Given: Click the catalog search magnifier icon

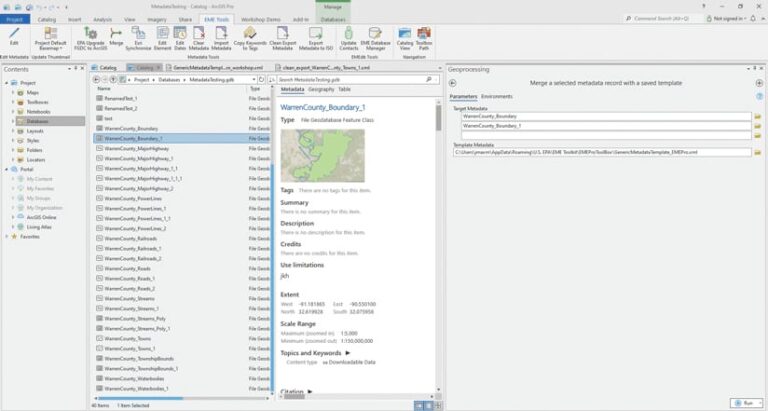Looking at the screenshot, I should point(429,79).
